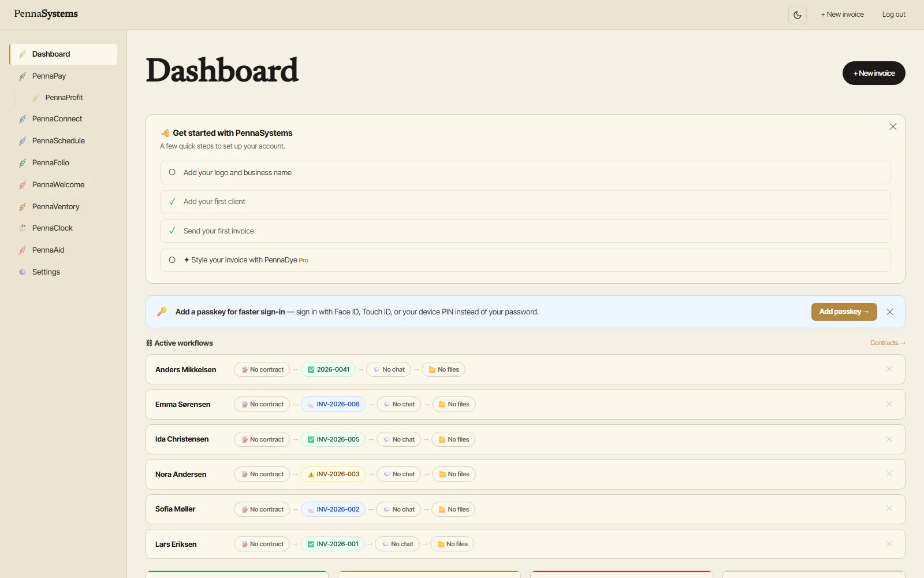Open PennaClock in the sidebar
Image resolution: width=924 pixels, height=578 pixels.
(x=64, y=228)
